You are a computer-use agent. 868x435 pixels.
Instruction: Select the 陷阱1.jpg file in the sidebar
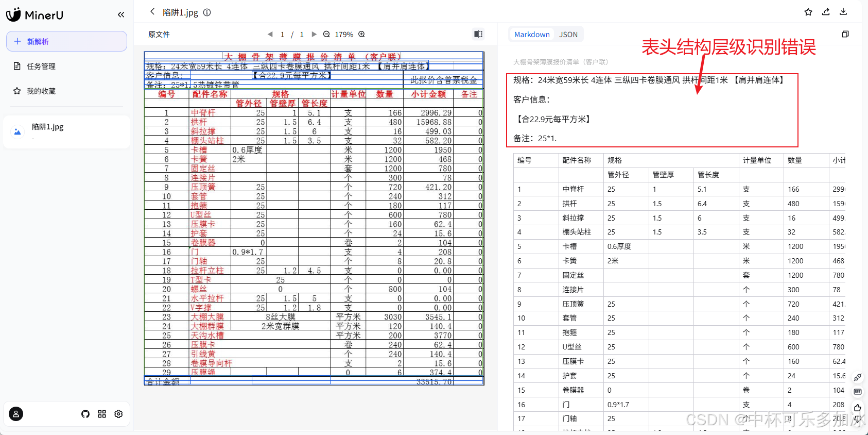[x=66, y=132]
